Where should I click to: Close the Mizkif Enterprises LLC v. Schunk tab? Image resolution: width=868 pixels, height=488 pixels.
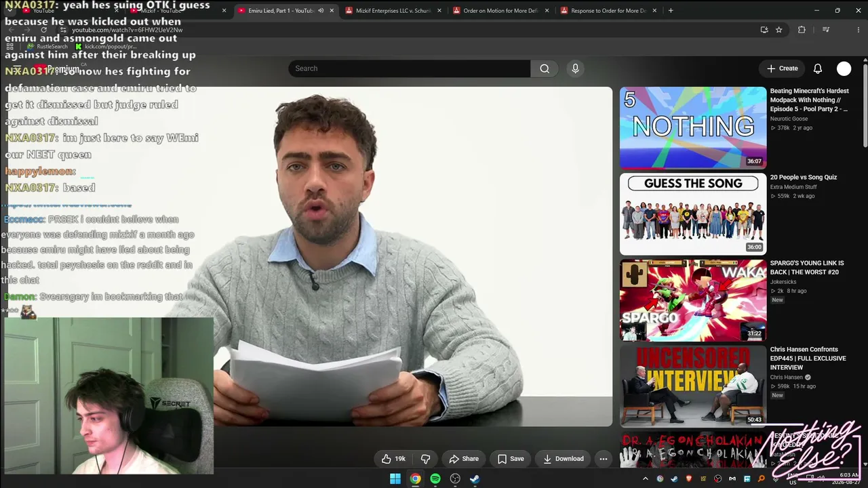(439, 11)
